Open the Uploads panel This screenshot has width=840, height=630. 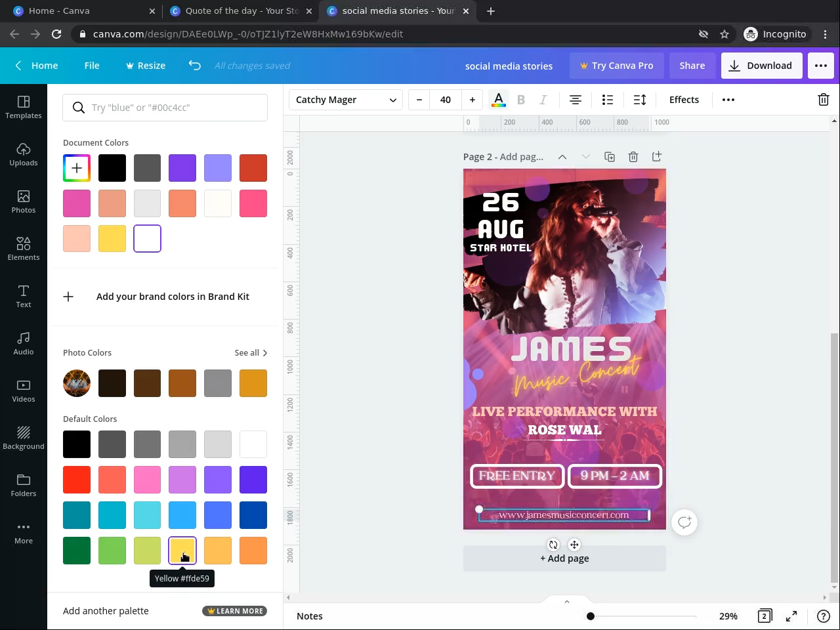pyautogui.click(x=24, y=154)
